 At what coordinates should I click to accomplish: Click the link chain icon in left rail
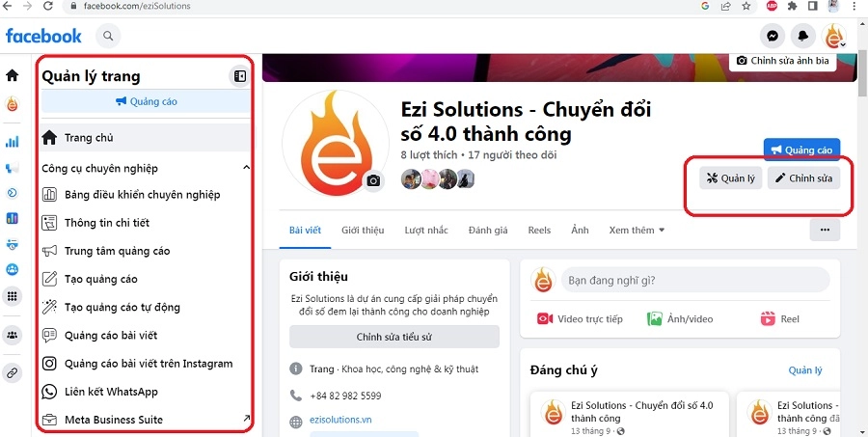(x=13, y=373)
